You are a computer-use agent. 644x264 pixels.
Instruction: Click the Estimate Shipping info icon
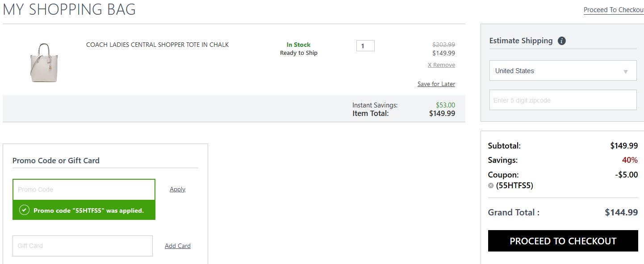tap(562, 41)
